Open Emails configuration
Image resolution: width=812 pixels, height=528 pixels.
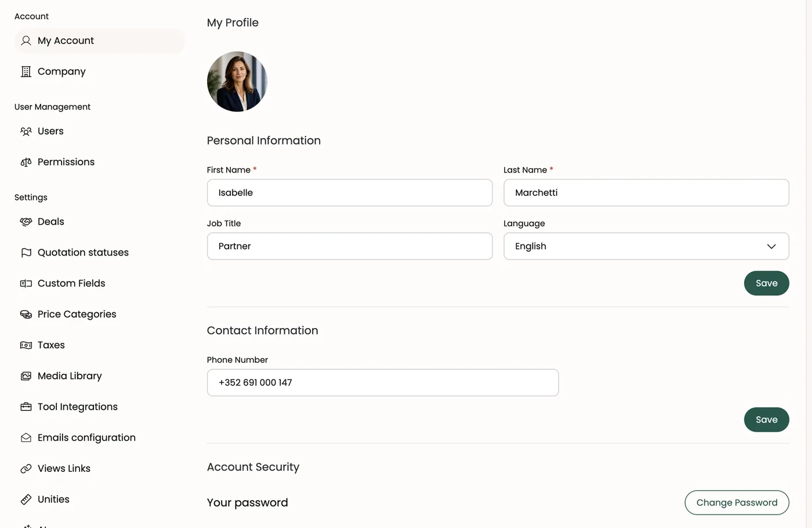[99, 437]
